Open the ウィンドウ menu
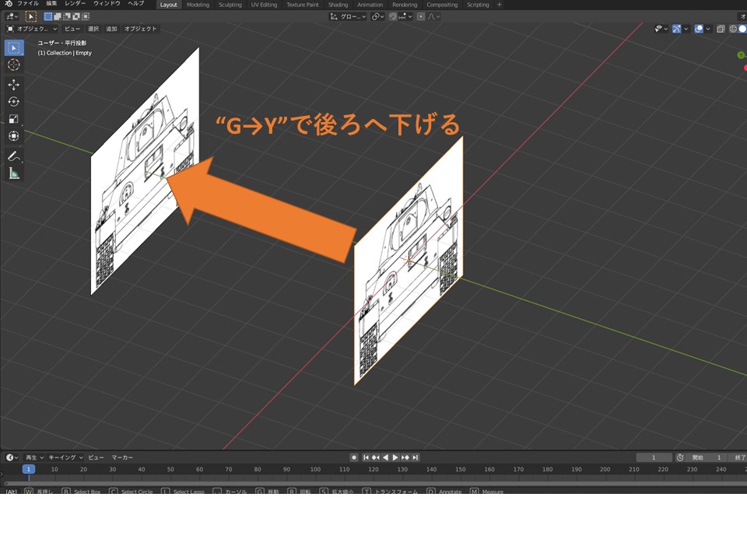Viewport: 747px width, 560px height. tap(107, 4)
